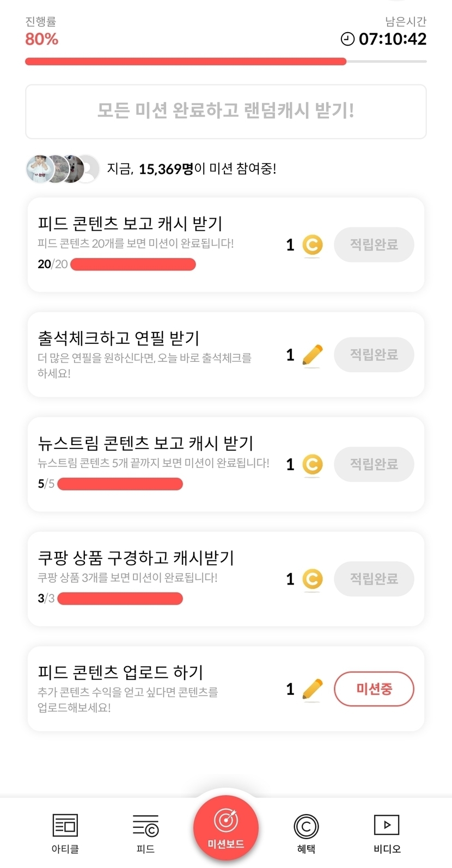The image size is (452, 868).
Task: Tap the coin icon on 쿠팡 상품 mission
Action: click(313, 579)
